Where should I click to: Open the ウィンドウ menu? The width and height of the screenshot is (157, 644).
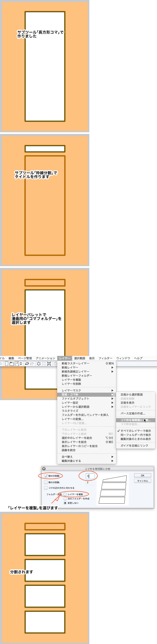[123, 358]
